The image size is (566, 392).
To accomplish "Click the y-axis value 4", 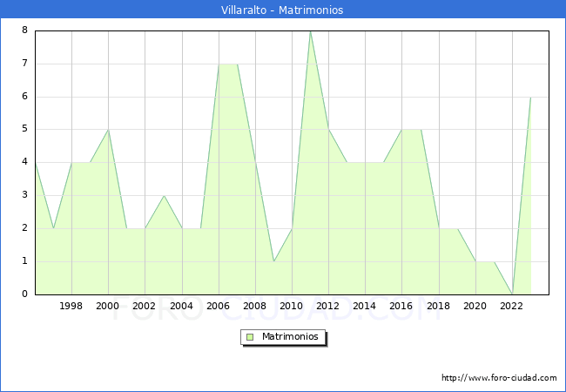I will pos(25,162).
